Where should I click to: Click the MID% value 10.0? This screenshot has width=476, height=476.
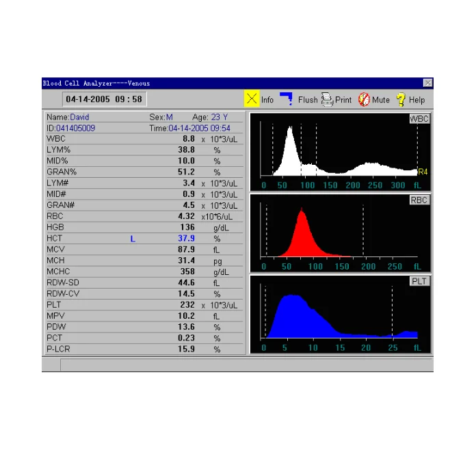(x=186, y=161)
